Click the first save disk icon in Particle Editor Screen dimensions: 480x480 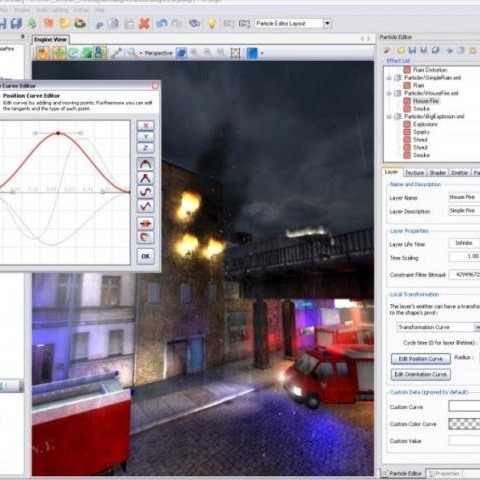[x=412, y=50]
